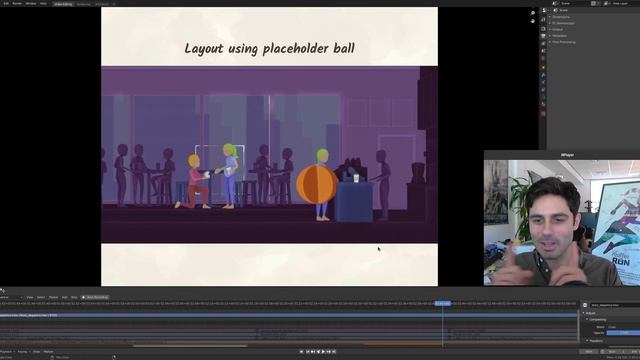
Task: Click the MPlayer window title bar
Action: [x=562, y=155]
